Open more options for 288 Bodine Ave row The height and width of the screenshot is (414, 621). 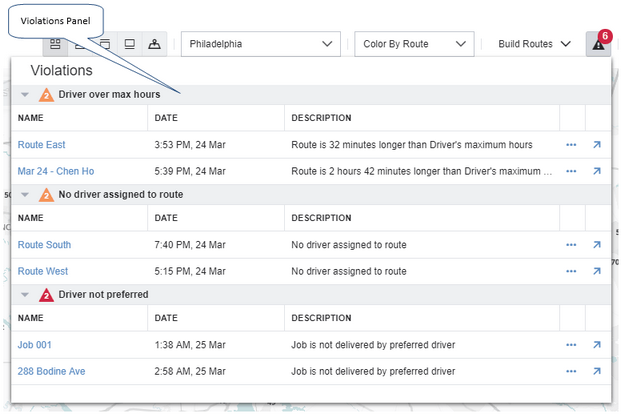coord(571,372)
